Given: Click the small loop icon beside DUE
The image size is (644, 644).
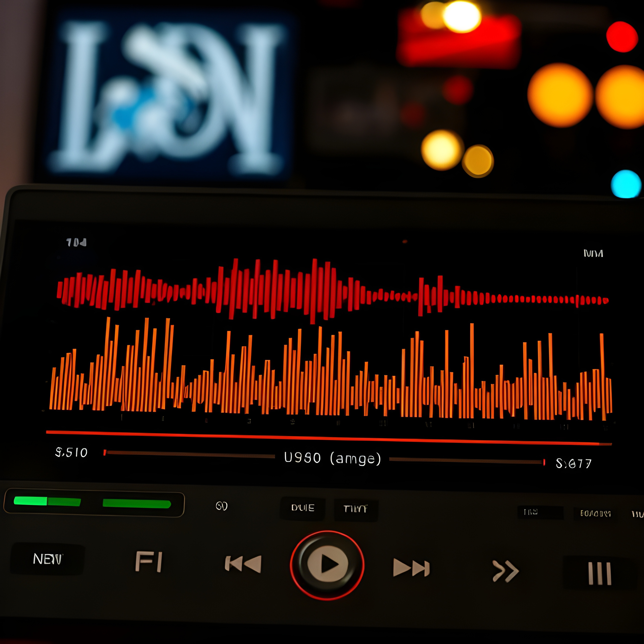Looking at the screenshot, I should (x=221, y=506).
